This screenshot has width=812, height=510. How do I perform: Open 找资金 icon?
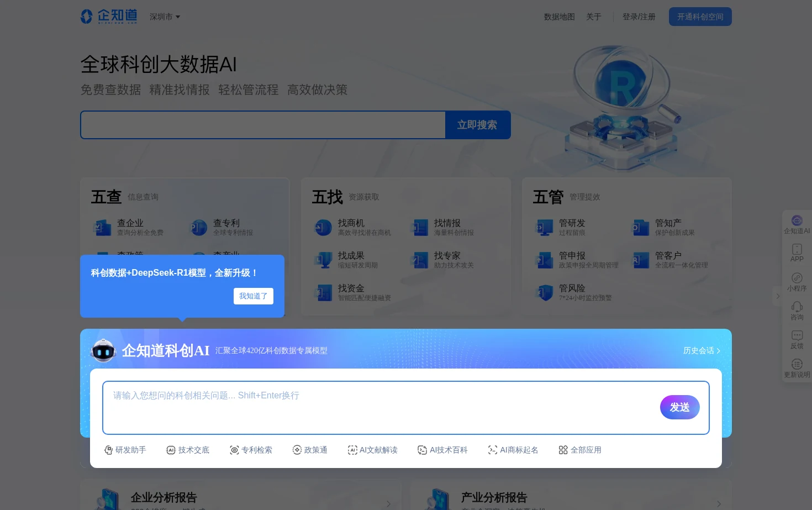point(323,292)
